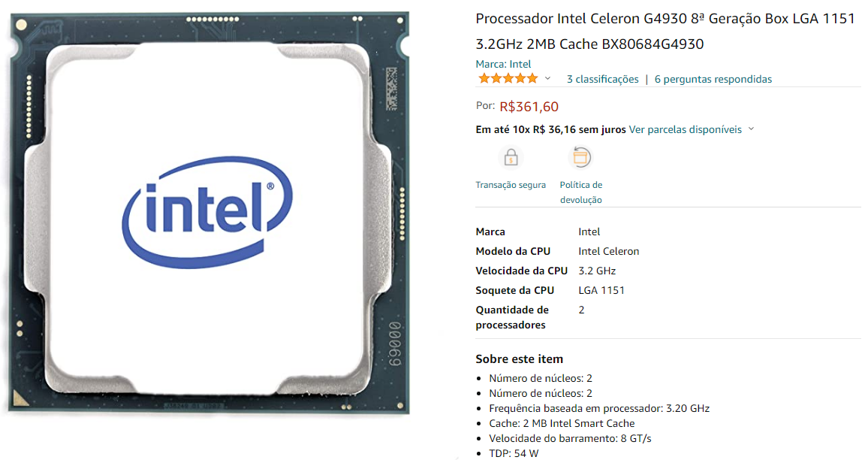This screenshot has height=460, width=868.
Task: Click the Modelo da CPU Intel Celeron value
Action: pos(608,252)
